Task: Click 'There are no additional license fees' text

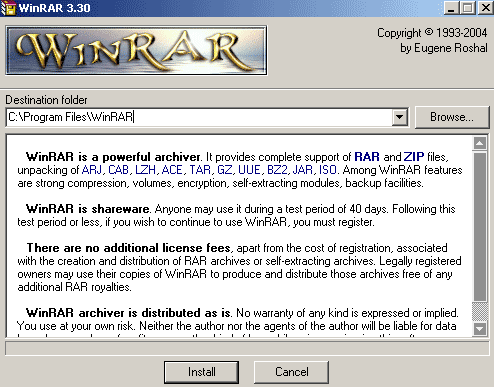Action: (129, 248)
